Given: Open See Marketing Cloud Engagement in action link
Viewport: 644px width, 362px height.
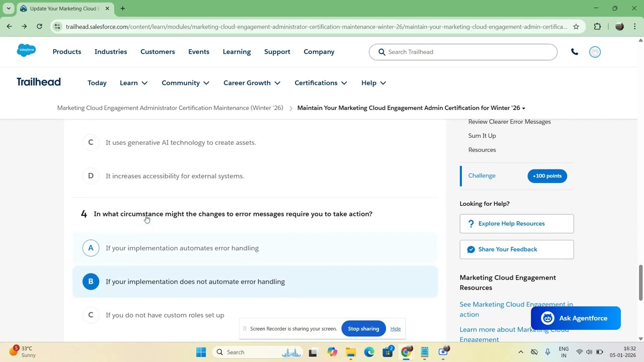Looking at the screenshot, I should 516,309.
